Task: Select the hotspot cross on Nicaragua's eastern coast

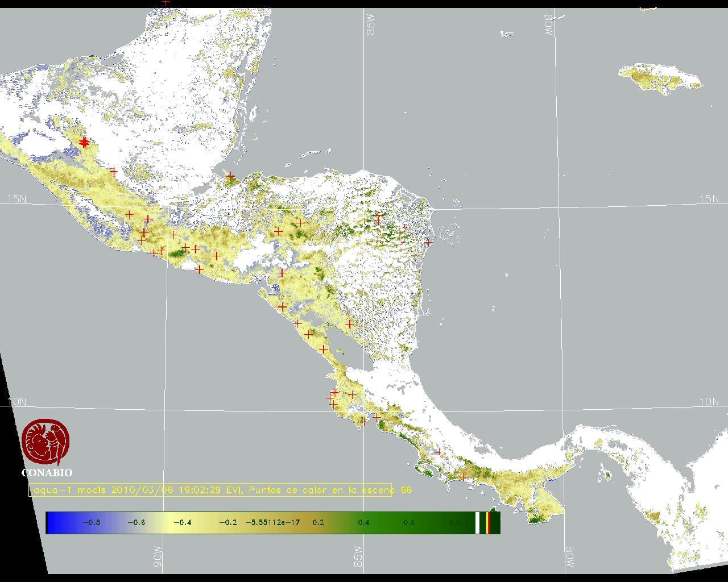Action: click(428, 243)
